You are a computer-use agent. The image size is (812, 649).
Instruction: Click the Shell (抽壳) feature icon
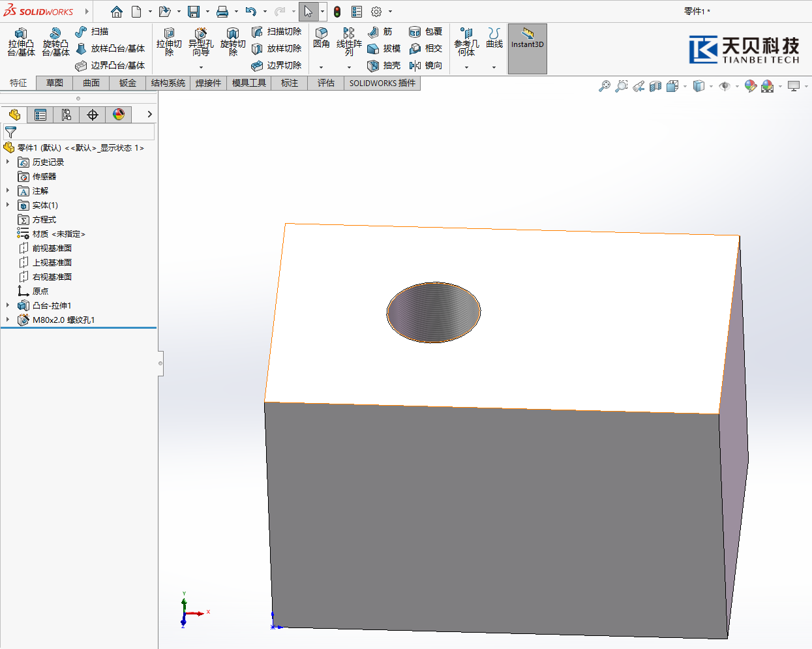coord(374,65)
